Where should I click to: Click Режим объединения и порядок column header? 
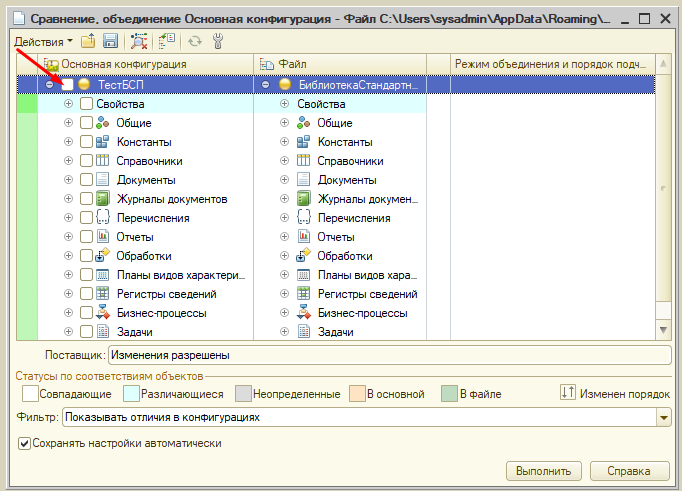click(x=552, y=64)
